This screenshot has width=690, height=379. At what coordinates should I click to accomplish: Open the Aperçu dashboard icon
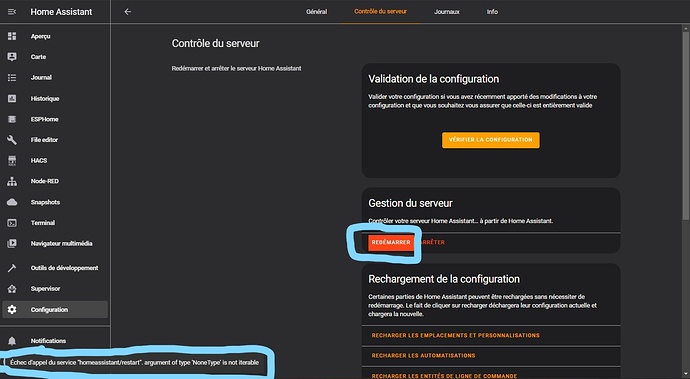12,36
